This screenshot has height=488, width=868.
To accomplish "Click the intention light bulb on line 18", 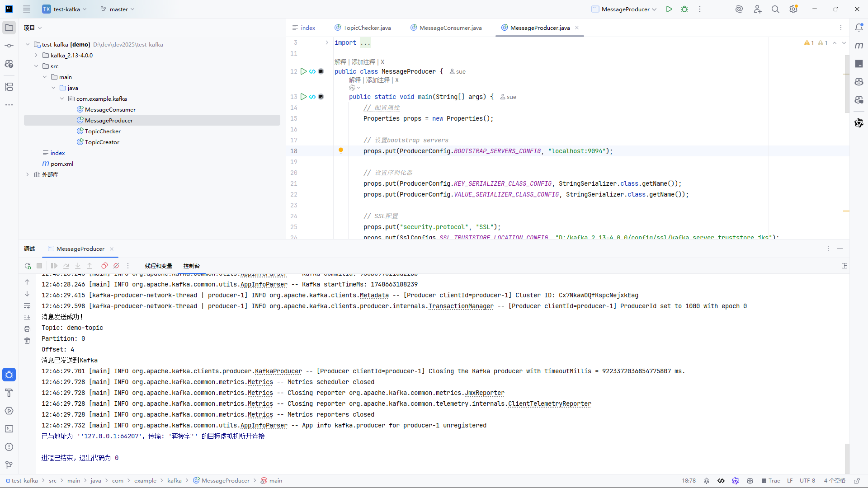I will click(x=341, y=151).
